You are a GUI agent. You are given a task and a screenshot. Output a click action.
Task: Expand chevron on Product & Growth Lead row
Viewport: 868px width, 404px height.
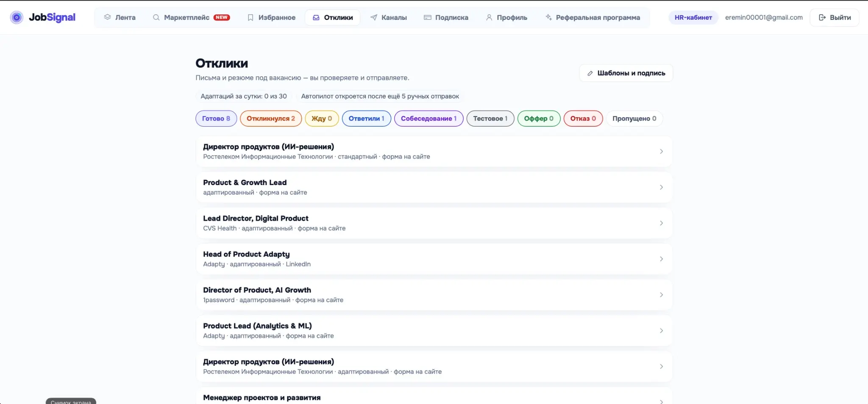coord(661,187)
